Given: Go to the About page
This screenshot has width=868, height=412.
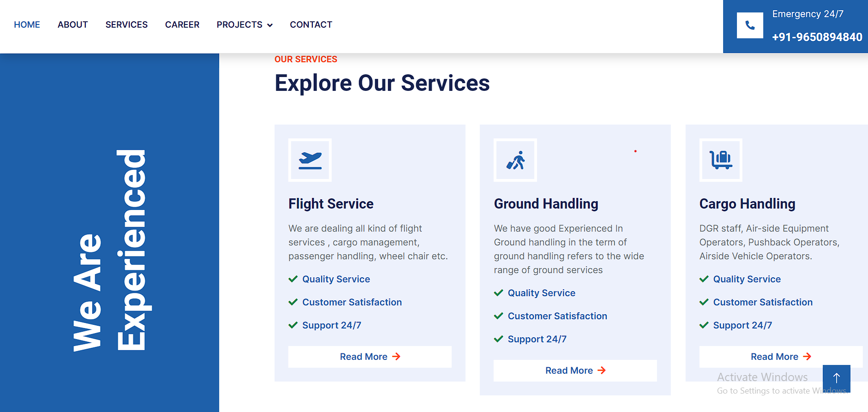Looking at the screenshot, I should [x=72, y=25].
